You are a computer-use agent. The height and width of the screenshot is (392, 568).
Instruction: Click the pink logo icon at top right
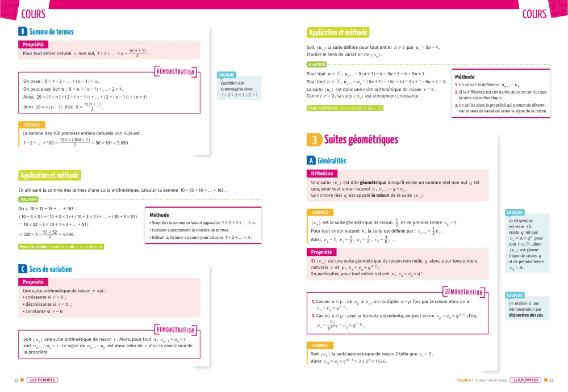click(x=556, y=11)
